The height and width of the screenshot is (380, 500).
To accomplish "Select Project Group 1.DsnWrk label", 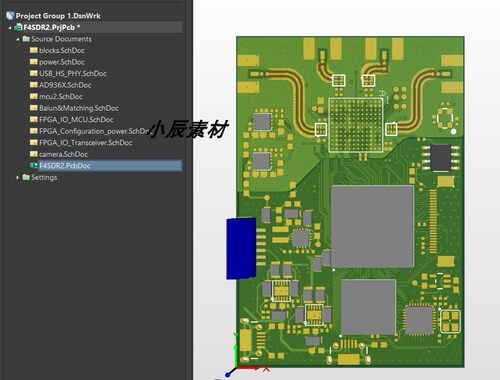I will pos(58,16).
